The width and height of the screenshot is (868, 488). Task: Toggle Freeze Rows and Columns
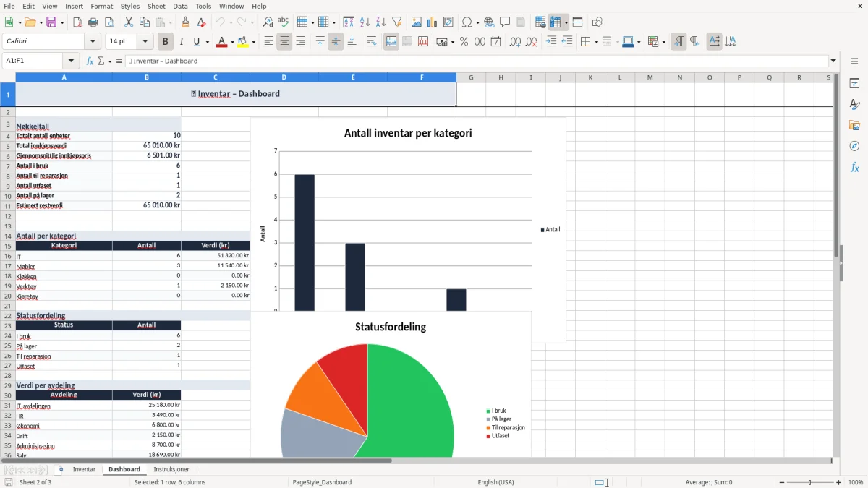(x=556, y=22)
